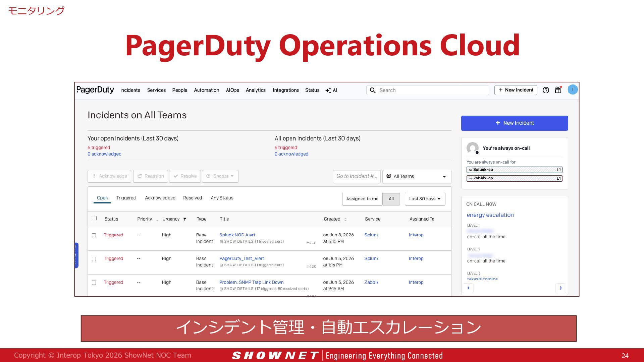
Task: Click the PagerDuty logo
Action: click(95, 90)
